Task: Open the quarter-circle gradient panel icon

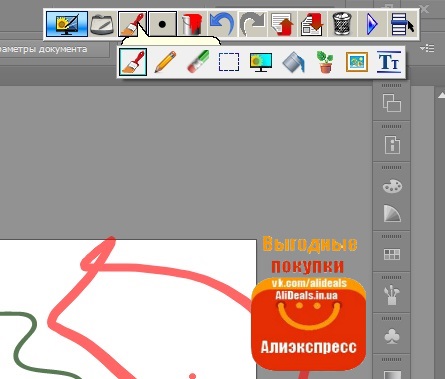Action: [x=392, y=214]
